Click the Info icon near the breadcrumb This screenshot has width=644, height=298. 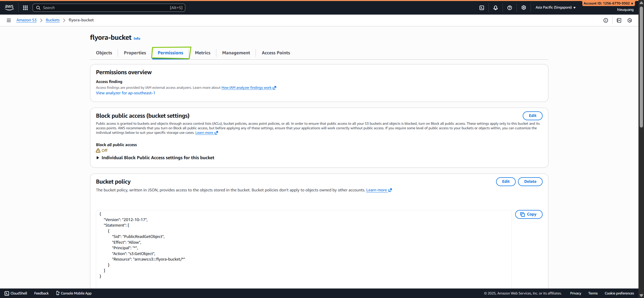(606, 20)
